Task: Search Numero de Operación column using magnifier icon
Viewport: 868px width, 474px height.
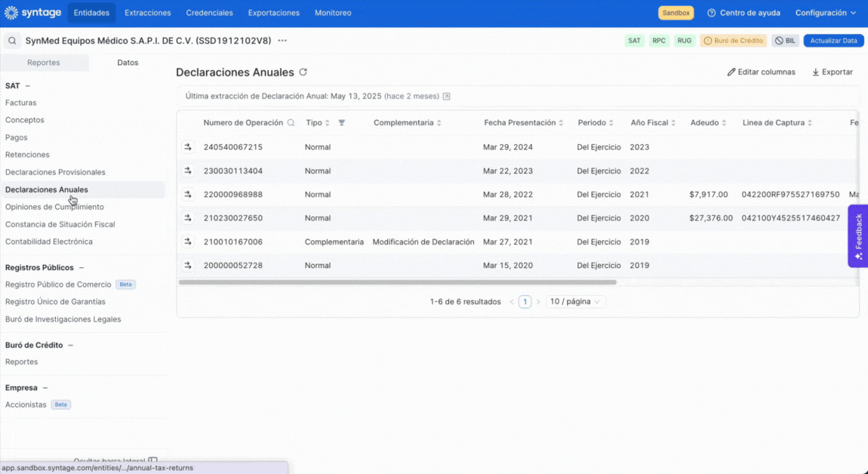Action: [x=291, y=123]
